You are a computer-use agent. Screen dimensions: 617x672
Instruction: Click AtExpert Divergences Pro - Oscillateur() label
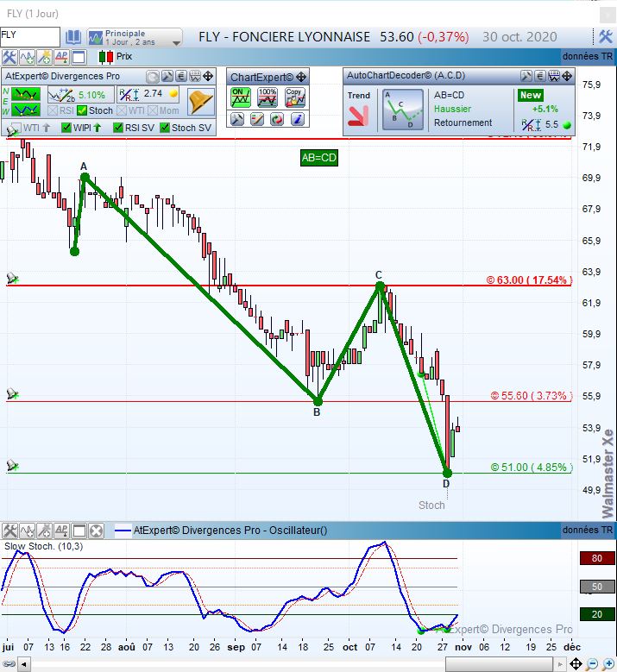(x=230, y=531)
